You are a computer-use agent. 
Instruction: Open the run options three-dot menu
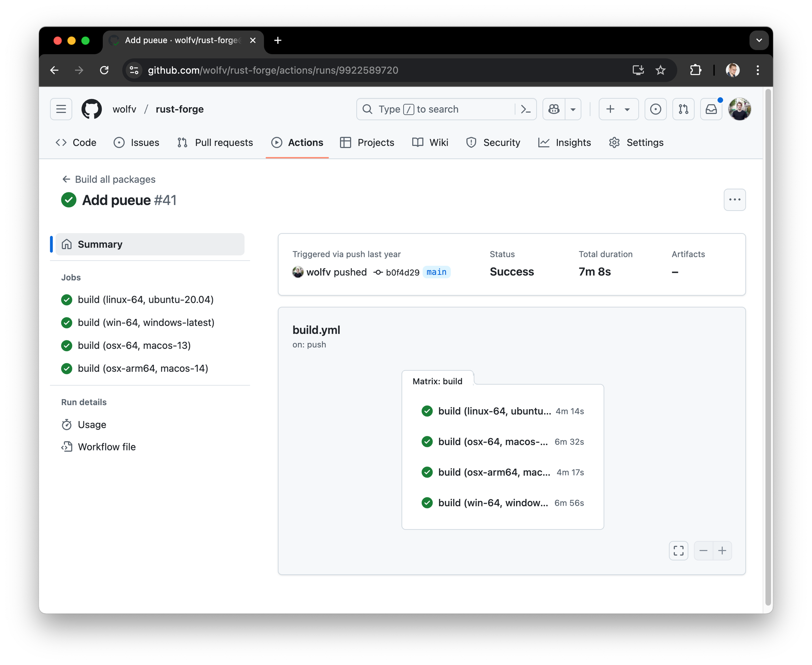[x=734, y=200]
